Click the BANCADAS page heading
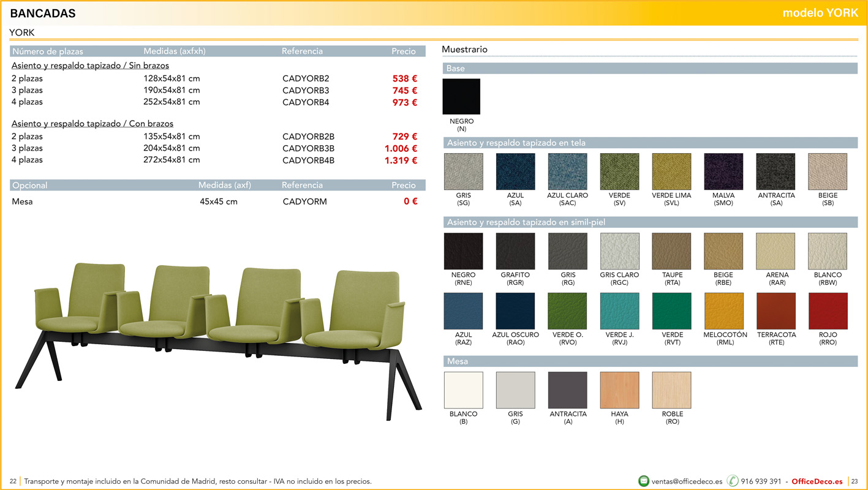Image resolution: width=868 pixels, height=490 pixels. point(43,13)
